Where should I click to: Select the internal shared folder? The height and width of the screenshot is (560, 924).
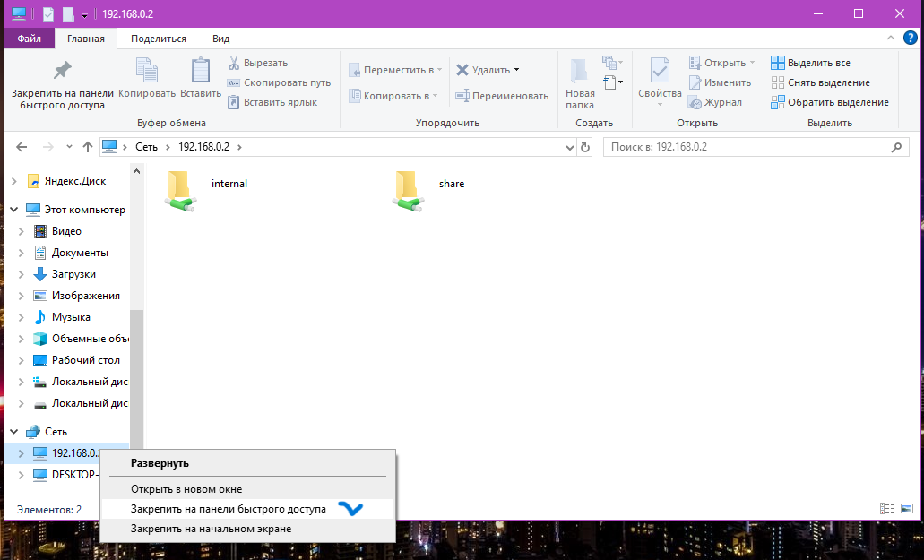pos(206,190)
